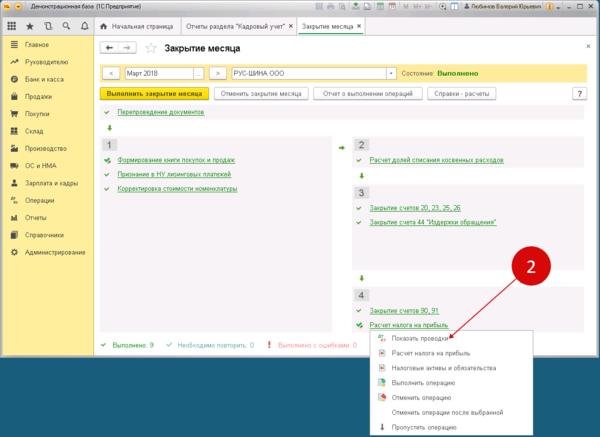Click the Покупки shopping cart icon
Screen dimensions: 600x437
click(13, 113)
